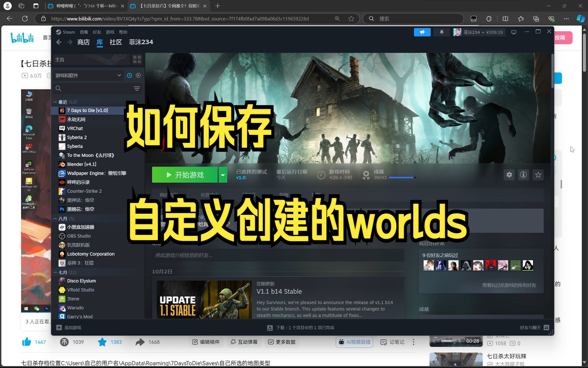The image size is (588, 368).
Task: Click the Add a Game plus icon
Action: [59, 328]
